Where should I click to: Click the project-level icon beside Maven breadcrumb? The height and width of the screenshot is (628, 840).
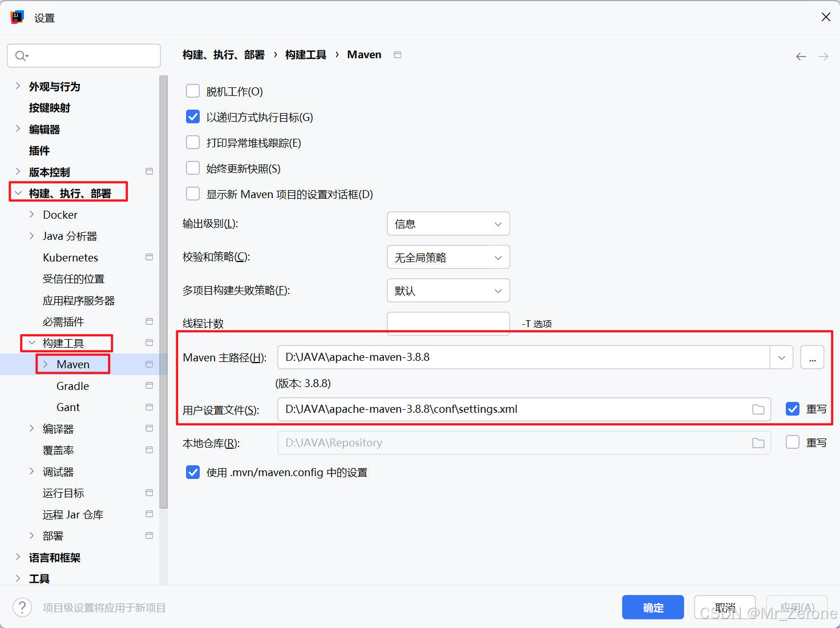point(398,55)
